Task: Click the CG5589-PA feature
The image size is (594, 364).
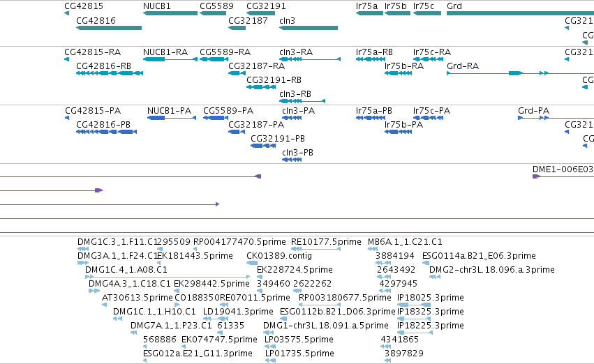Action: (x=216, y=118)
